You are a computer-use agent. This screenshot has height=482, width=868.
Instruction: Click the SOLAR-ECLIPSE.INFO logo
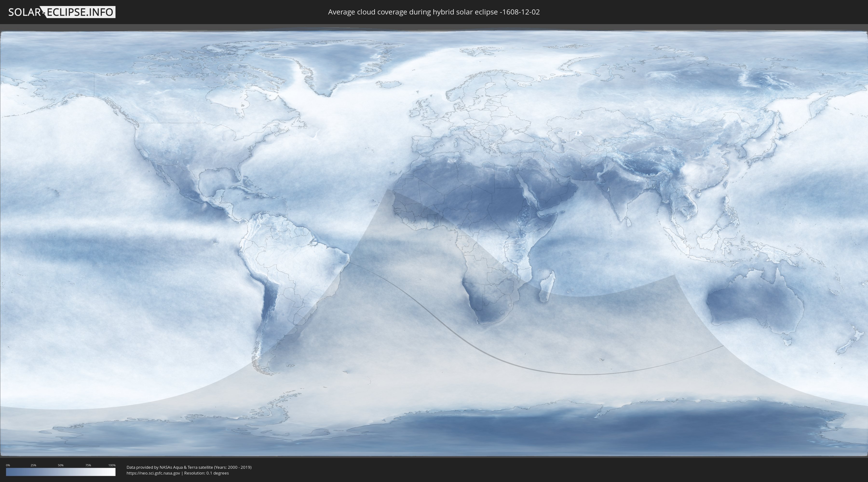62,12
